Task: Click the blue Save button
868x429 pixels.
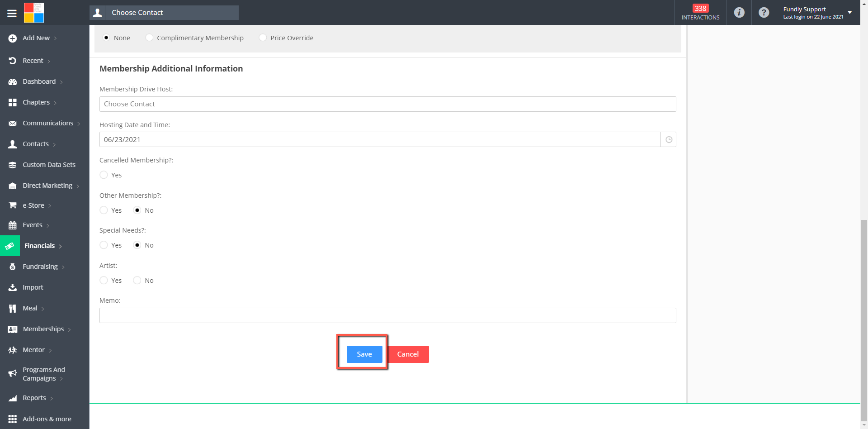Action: (x=364, y=354)
